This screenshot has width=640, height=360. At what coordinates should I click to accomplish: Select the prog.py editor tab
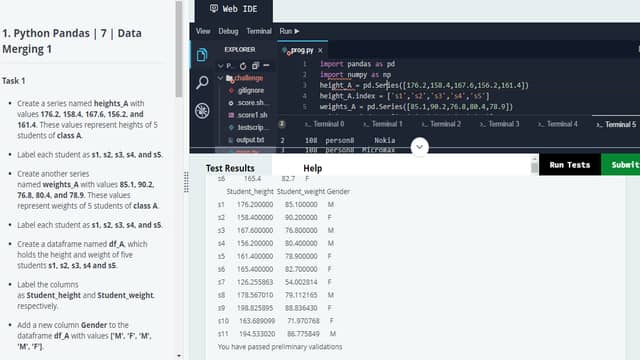click(302, 50)
